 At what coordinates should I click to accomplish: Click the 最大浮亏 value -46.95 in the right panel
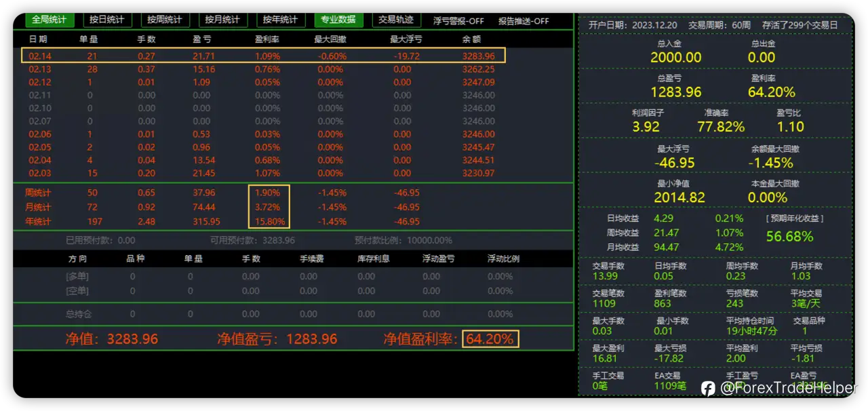(674, 163)
